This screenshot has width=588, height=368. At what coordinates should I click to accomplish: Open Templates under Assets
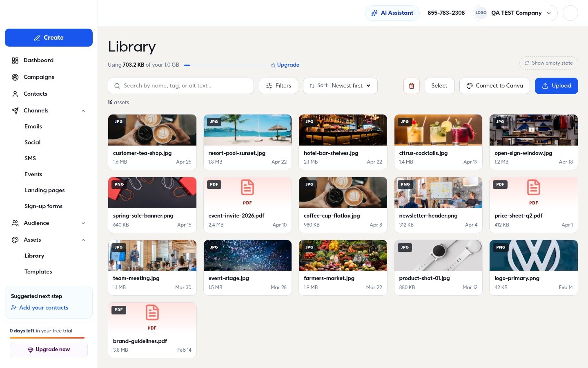click(38, 272)
